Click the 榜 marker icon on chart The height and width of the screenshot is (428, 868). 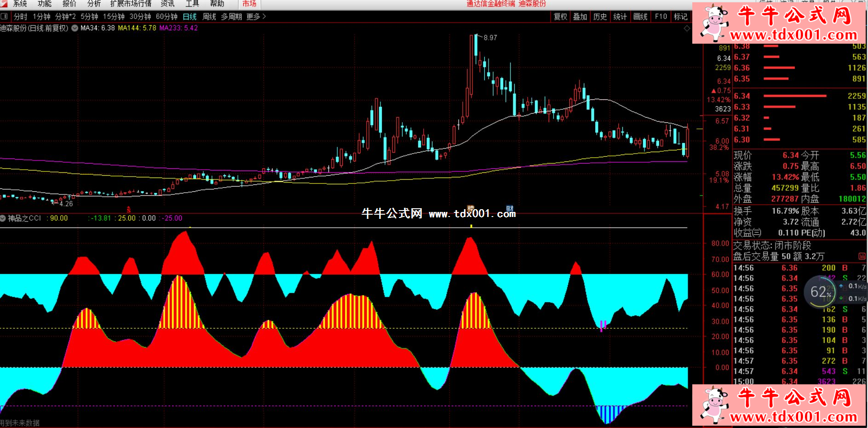coord(471,208)
